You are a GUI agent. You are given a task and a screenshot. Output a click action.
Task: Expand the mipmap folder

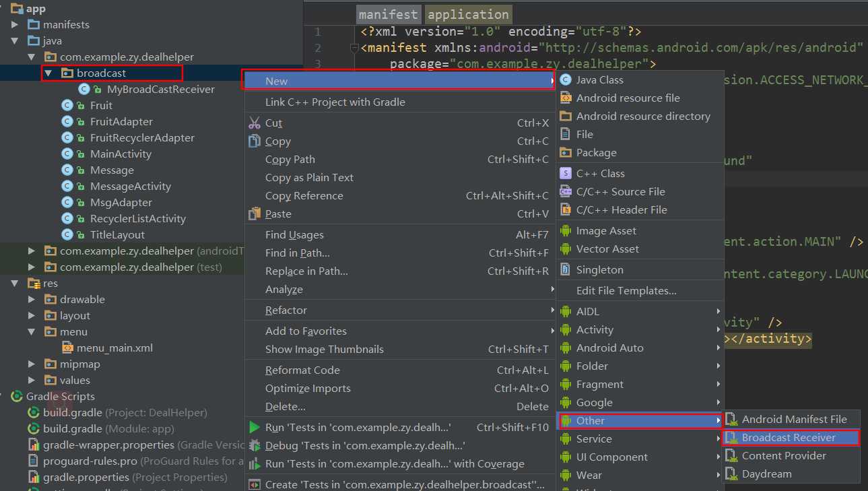pyautogui.click(x=32, y=364)
